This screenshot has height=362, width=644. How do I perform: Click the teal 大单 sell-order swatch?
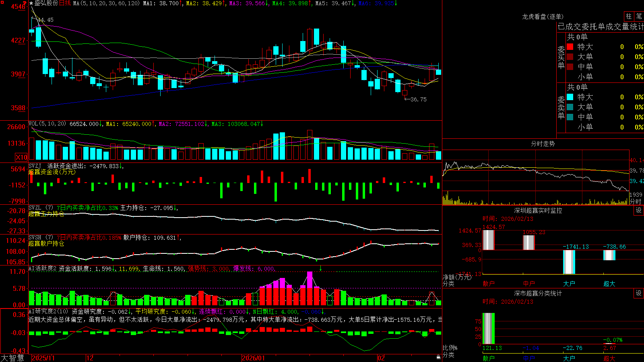pyautogui.click(x=570, y=107)
